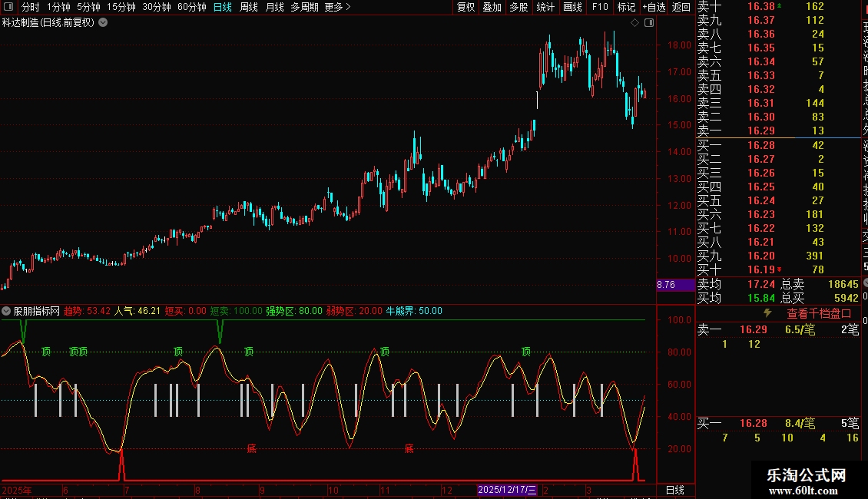This screenshot has height=499, width=868.
Task: Select the 买十 16.19 order row
Action: [x=778, y=269]
